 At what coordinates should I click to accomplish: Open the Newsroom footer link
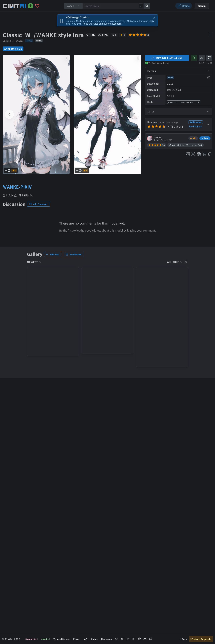[106, 639]
